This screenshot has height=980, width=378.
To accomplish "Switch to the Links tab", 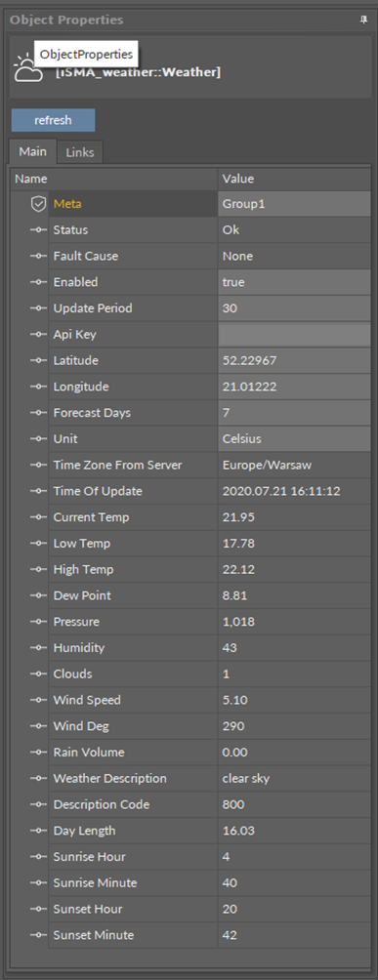I will [80, 152].
